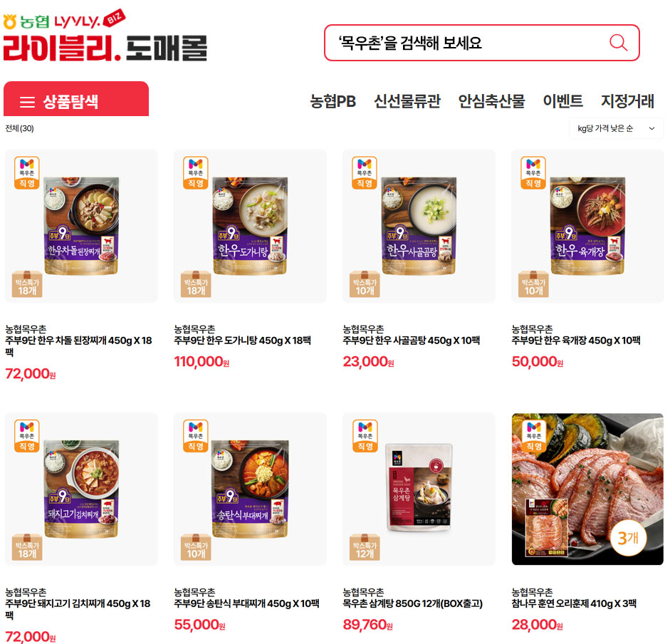The image size is (670, 644).
Task: Click 박스특가 12개 badge on 삼계탕 product
Action: (365, 547)
